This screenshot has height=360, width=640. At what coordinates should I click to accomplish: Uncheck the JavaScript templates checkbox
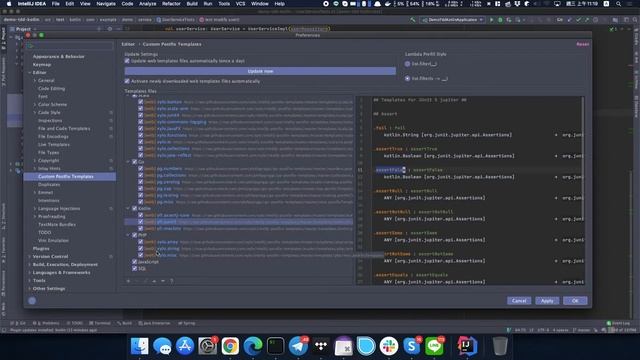click(135, 262)
